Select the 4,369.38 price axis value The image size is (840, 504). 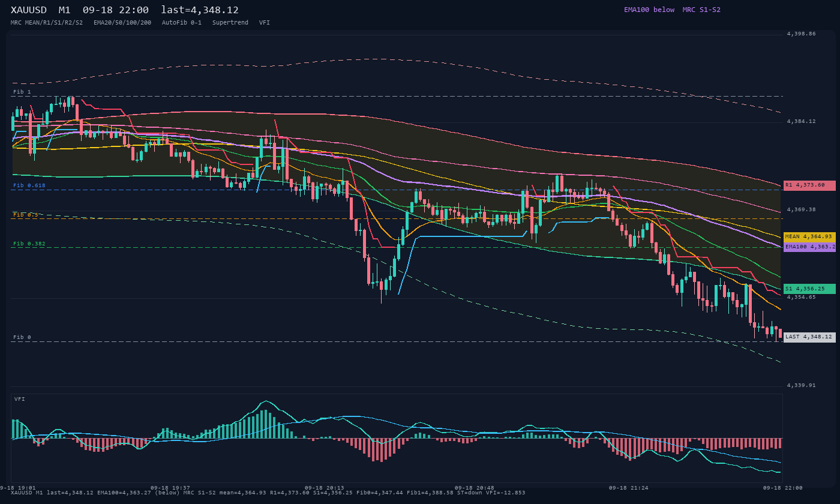(x=802, y=210)
